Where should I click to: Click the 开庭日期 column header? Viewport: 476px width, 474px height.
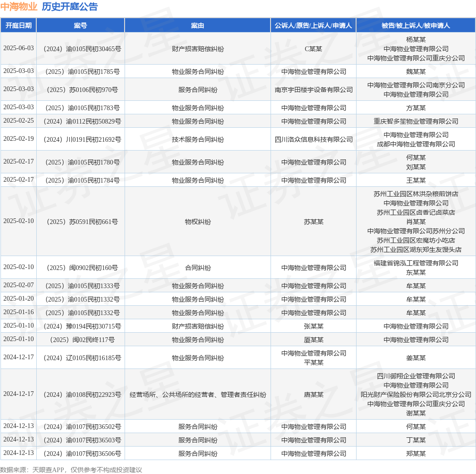coord(19,26)
